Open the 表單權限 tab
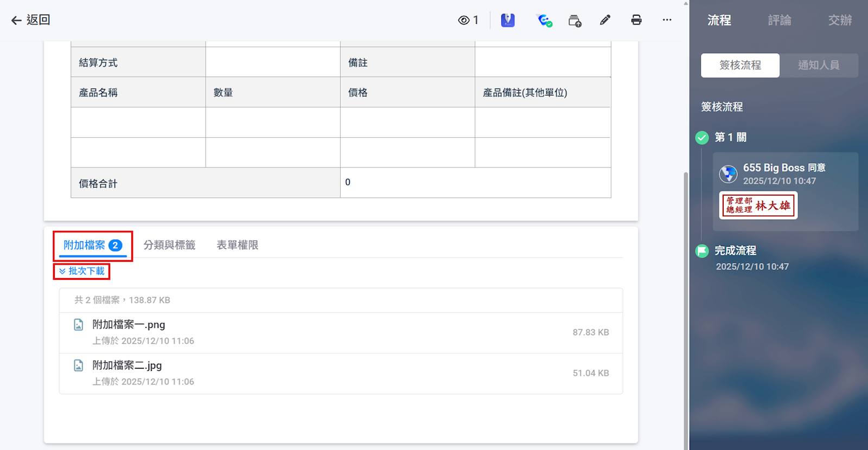This screenshot has height=450, width=868. click(x=237, y=246)
